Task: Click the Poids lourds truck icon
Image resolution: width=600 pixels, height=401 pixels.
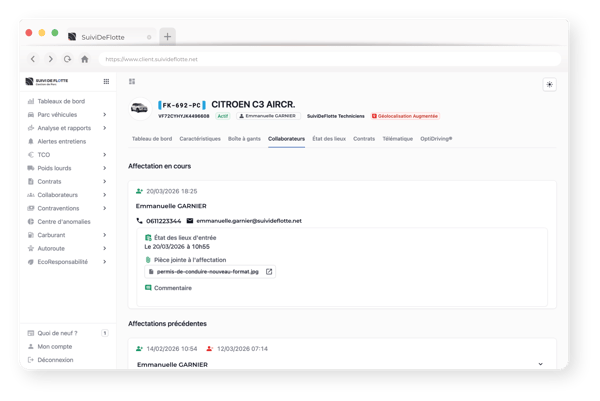Action: click(31, 168)
